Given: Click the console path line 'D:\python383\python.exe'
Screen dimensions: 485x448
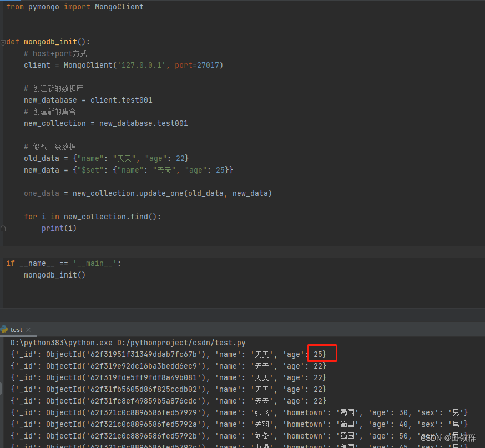Looking at the screenshot, I should tap(128, 343).
